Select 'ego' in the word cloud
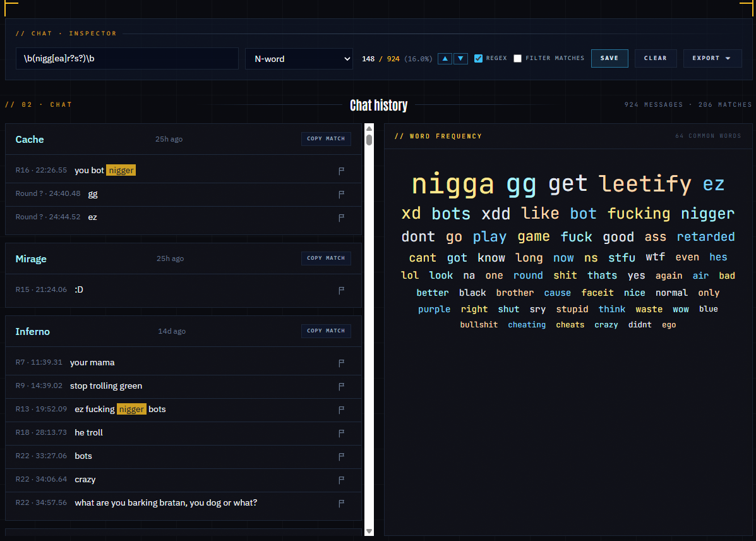756x541 pixels. coord(669,325)
